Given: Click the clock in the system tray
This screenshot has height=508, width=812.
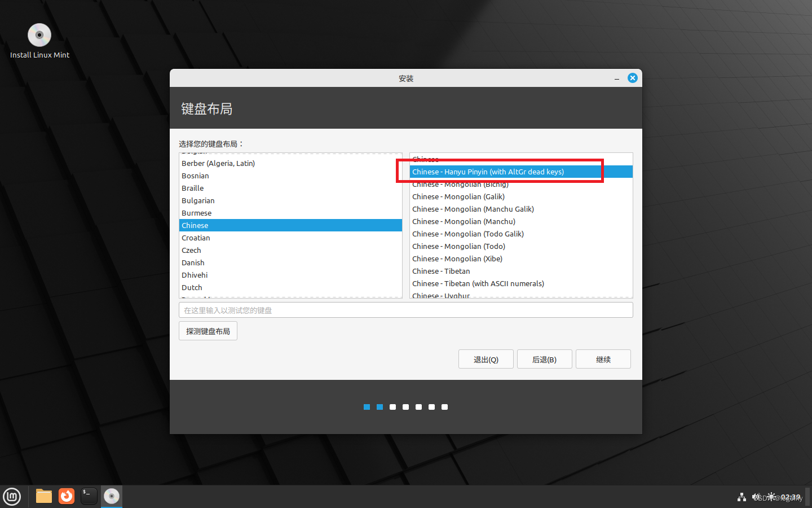Looking at the screenshot, I should (791, 497).
